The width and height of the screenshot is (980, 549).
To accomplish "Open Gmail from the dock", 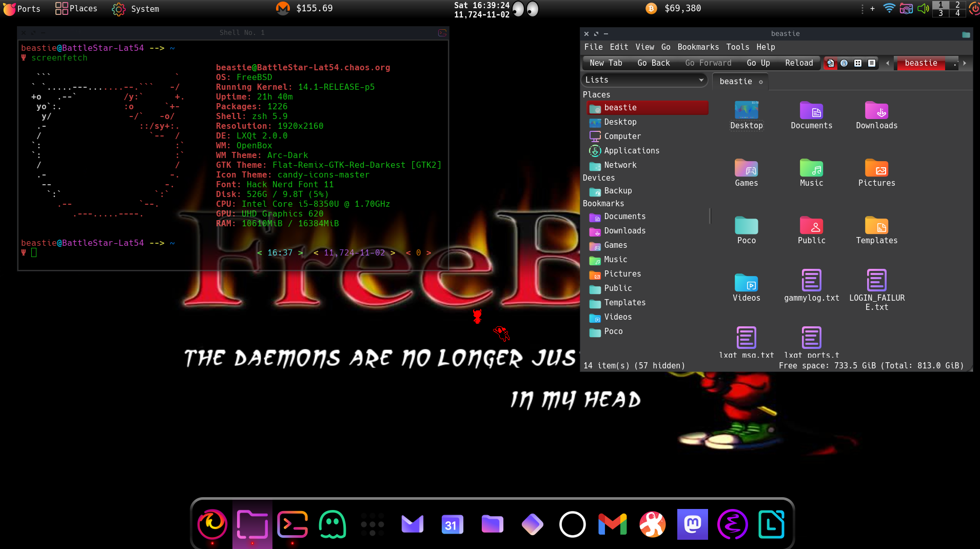I will (x=612, y=524).
